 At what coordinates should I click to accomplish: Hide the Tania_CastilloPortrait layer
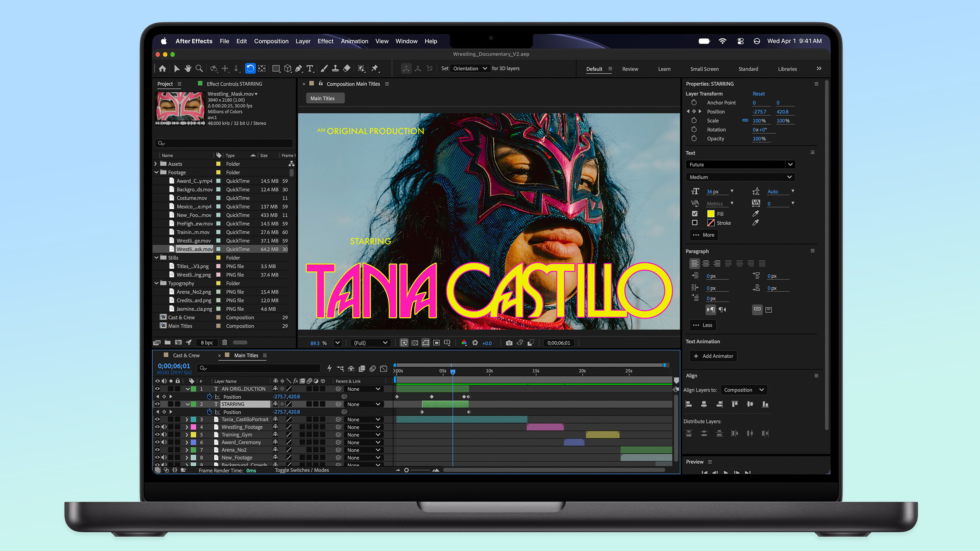point(157,419)
